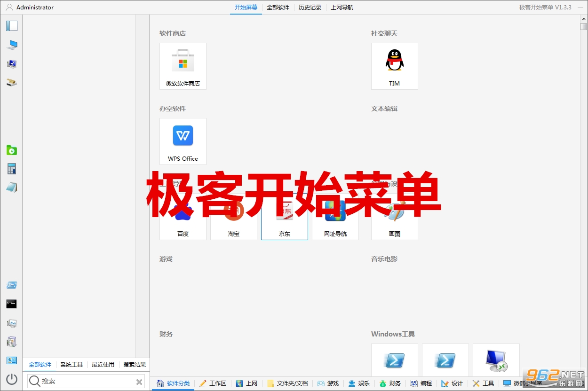Click the magnifier search icon
Image resolution: width=588 pixels, height=391 pixels.
[x=35, y=381]
